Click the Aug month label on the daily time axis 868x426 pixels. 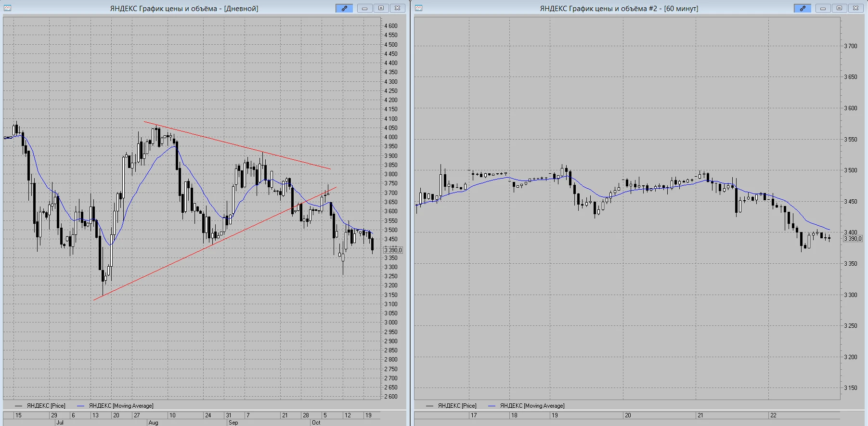point(153,423)
